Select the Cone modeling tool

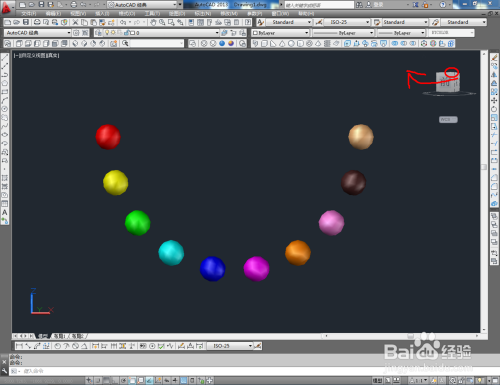coord(282,44)
